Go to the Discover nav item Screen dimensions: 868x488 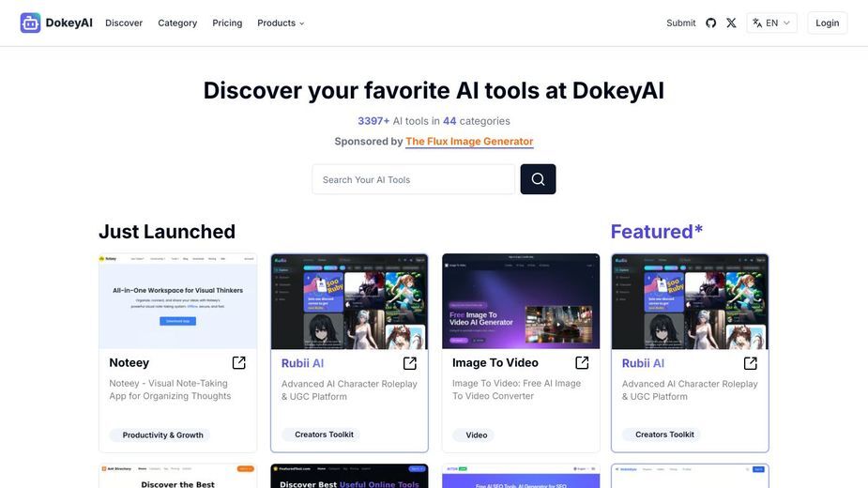(x=124, y=23)
